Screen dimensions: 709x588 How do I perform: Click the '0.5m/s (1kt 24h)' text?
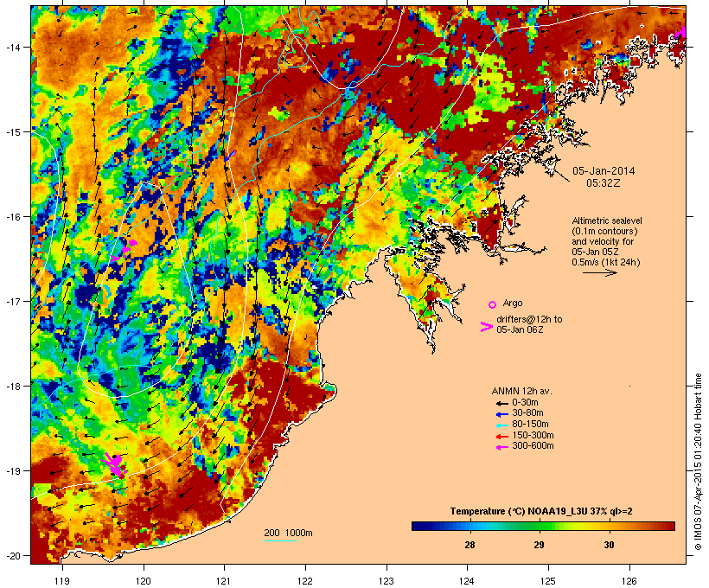(x=606, y=262)
